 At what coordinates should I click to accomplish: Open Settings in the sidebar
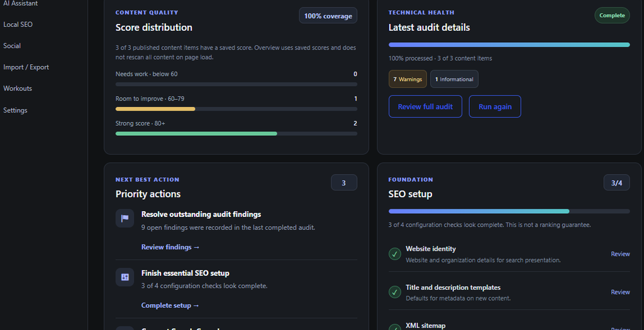click(x=15, y=110)
